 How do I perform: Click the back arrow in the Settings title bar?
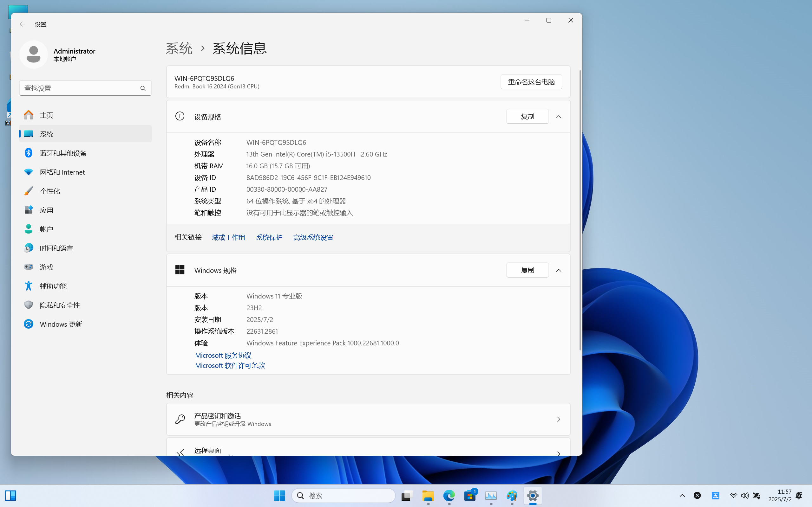(23, 24)
